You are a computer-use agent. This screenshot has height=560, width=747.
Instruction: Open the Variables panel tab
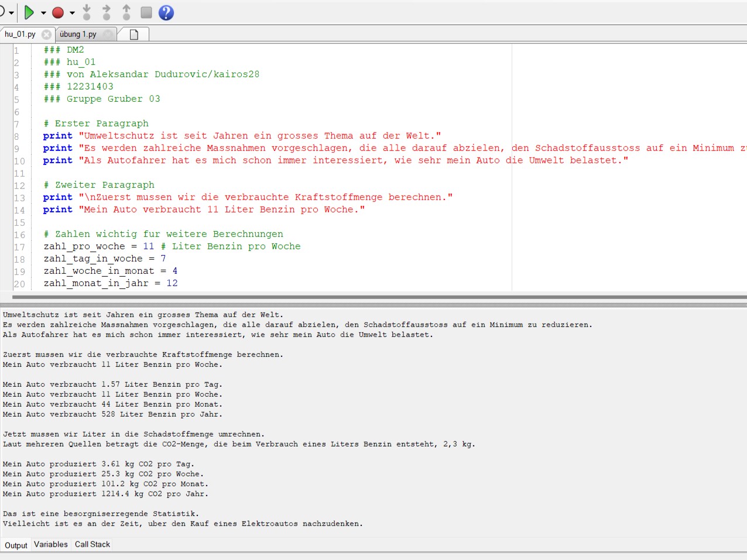(x=50, y=544)
